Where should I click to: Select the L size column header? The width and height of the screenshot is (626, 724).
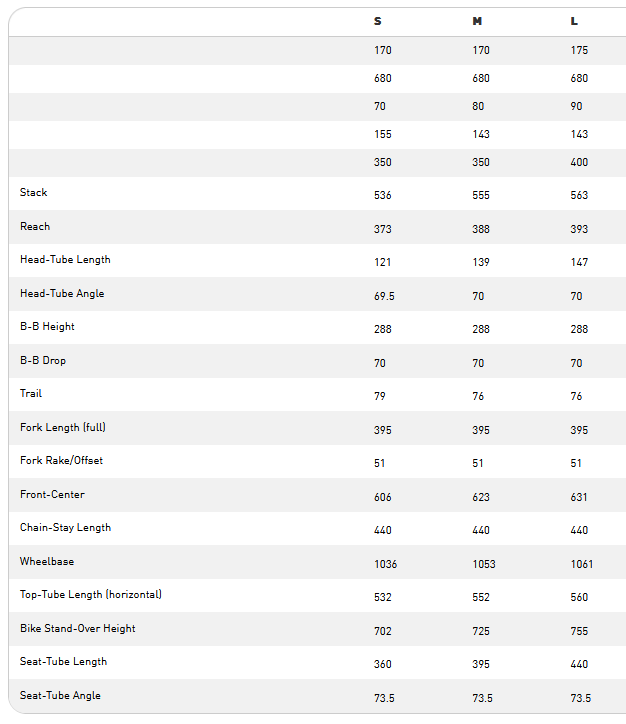coord(574,21)
